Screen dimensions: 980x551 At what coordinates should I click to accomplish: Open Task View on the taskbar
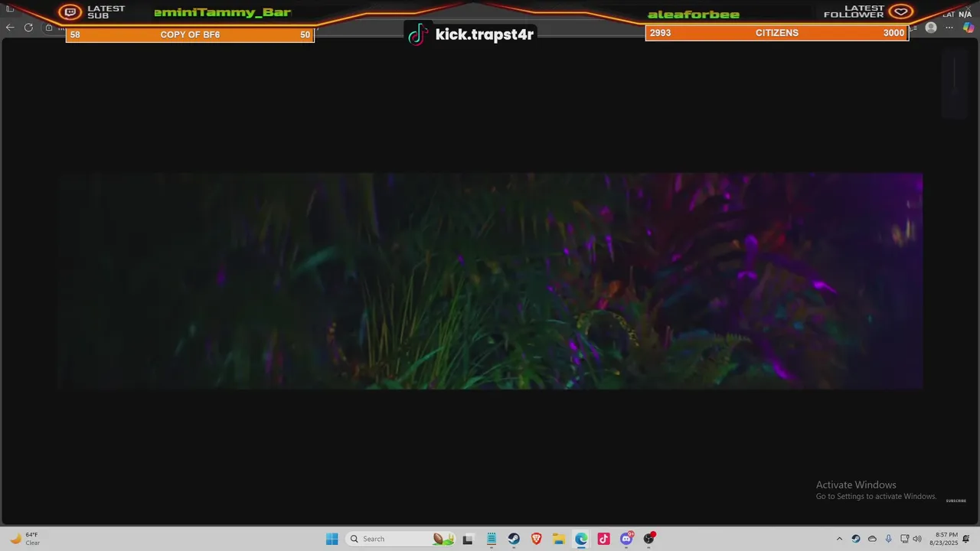pos(468,539)
